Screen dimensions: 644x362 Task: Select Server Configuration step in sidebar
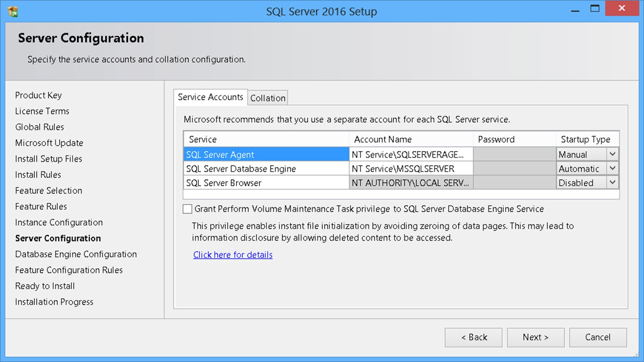coord(58,238)
